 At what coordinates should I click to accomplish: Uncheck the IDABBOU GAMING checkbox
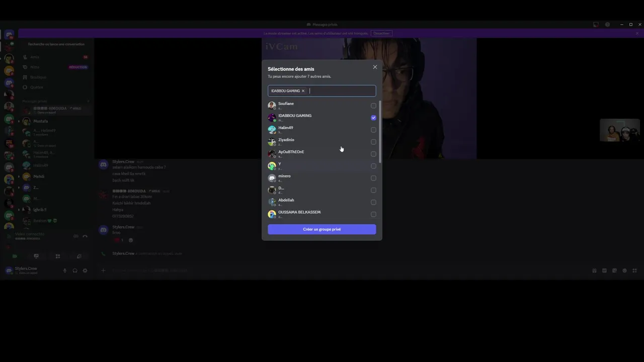pyautogui.click(x=373, y=118)
